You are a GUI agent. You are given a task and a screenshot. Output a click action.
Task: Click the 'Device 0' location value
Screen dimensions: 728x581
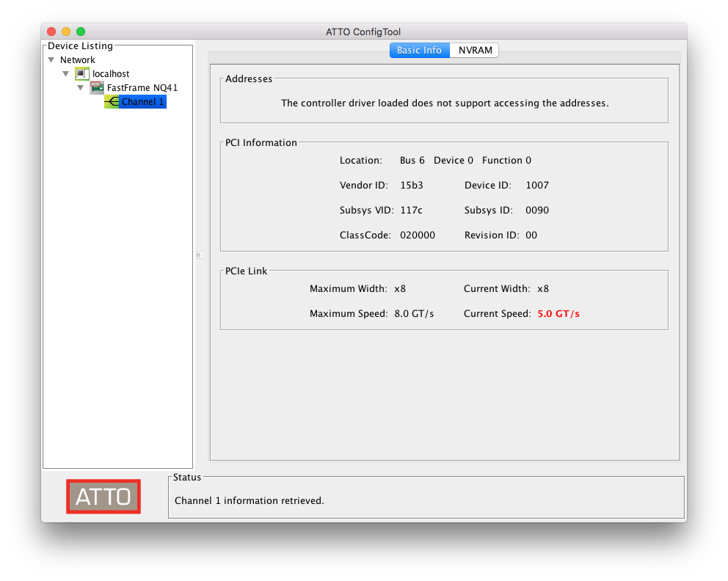pyautogui.click(x=453, y=160)
